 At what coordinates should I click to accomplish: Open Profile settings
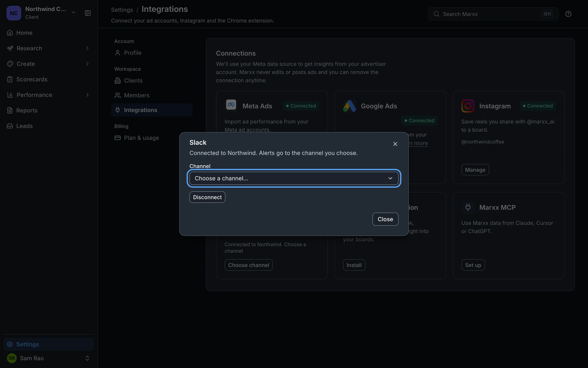(152, 53)
